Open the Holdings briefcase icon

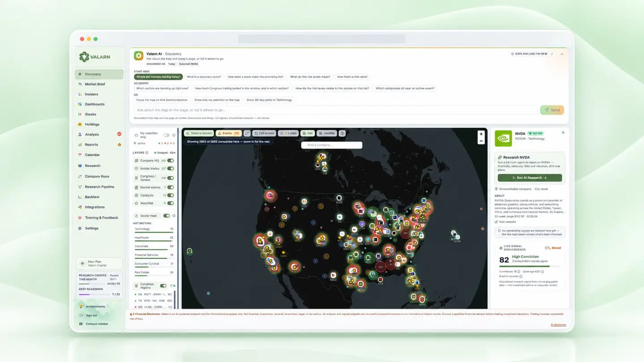pyautogui.click(x=80, y=124)
